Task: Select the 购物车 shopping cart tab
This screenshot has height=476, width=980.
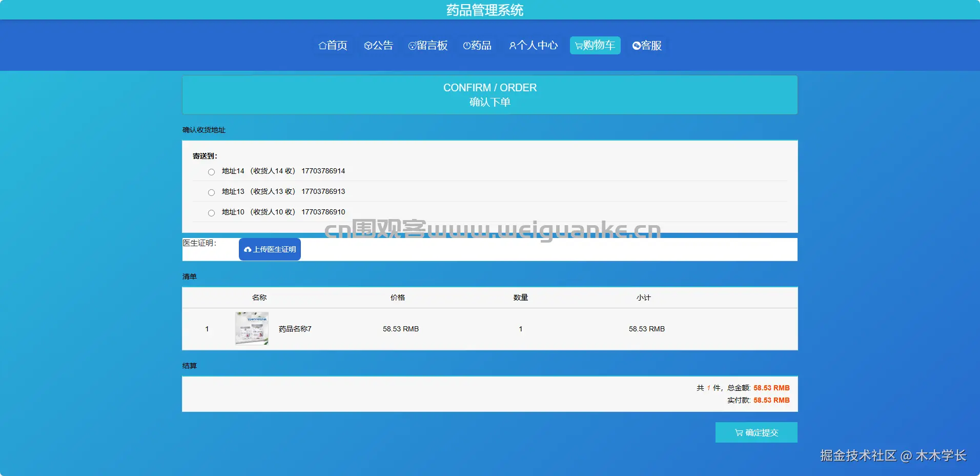Action: [x=595, y=45]
